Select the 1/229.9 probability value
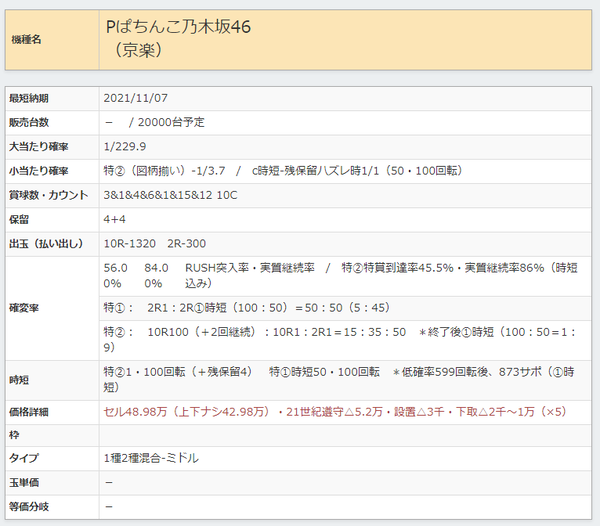This screenshot has width=600, height=526. pos(125,147)
